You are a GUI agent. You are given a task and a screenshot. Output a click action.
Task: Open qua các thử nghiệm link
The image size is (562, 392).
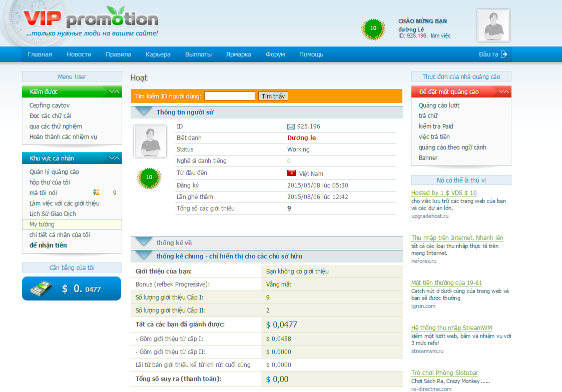pyautogui.click(x=56, y=126)
